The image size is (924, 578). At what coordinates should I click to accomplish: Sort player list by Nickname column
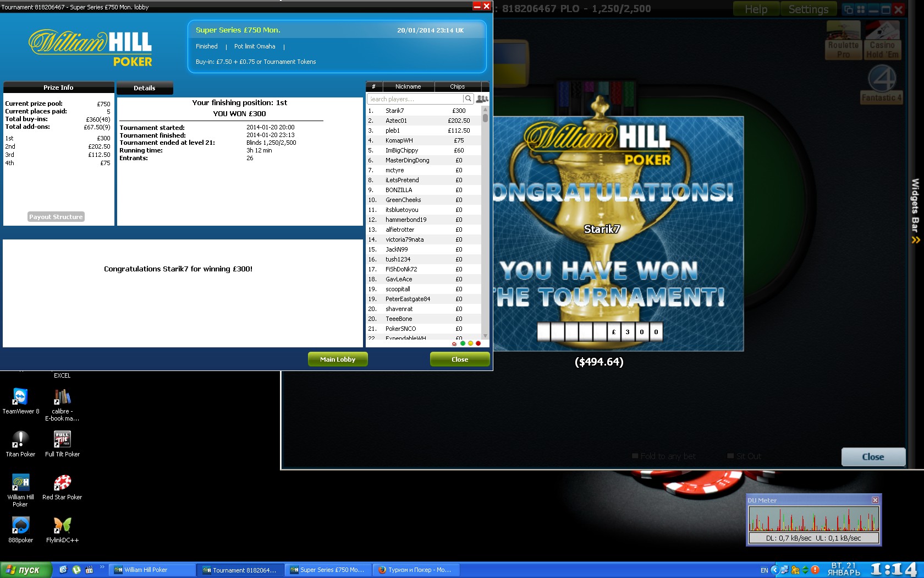click(408, 86)
